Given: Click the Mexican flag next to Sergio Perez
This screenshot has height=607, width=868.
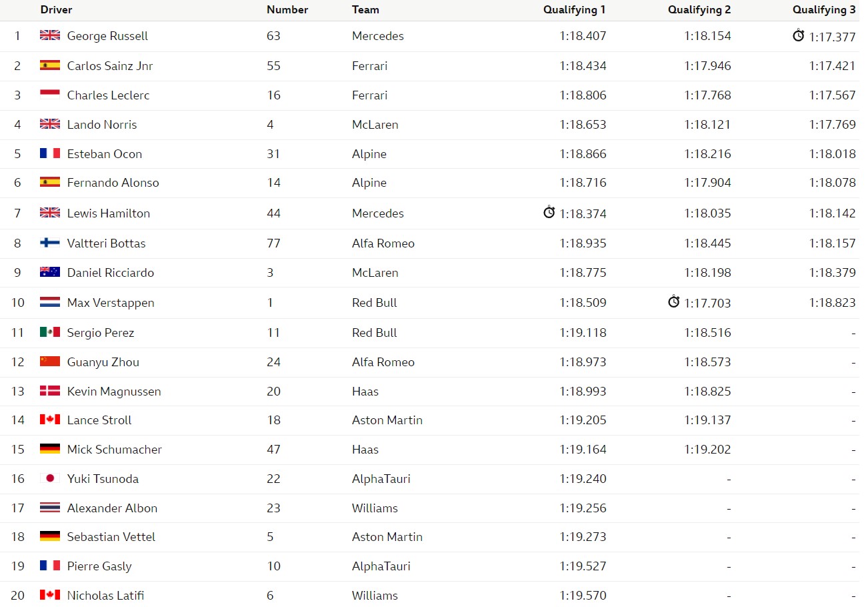Looking at the screenshot, I should (x=50, y=332).
